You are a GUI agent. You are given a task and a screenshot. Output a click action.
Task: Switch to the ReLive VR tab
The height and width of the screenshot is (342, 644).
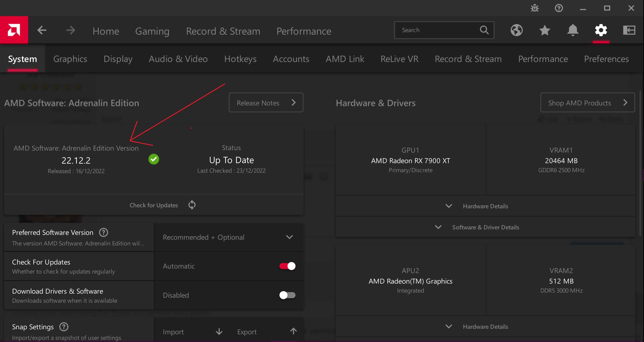pos(399,59)
